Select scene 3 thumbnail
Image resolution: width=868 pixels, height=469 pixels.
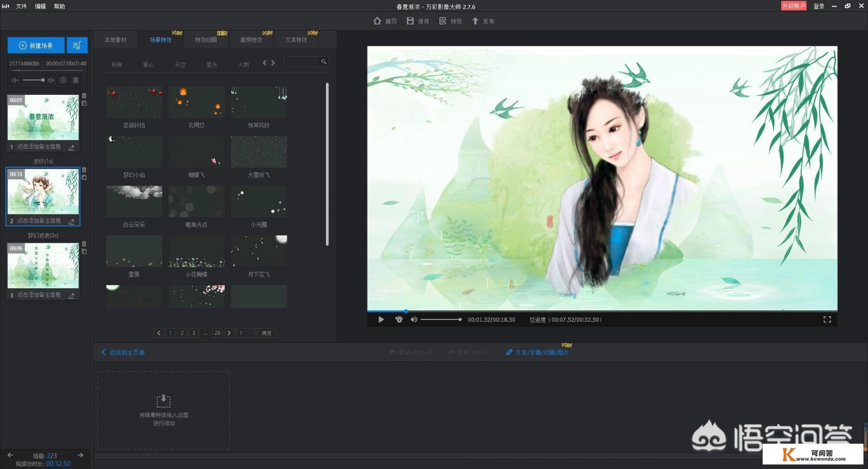point(43,266)
